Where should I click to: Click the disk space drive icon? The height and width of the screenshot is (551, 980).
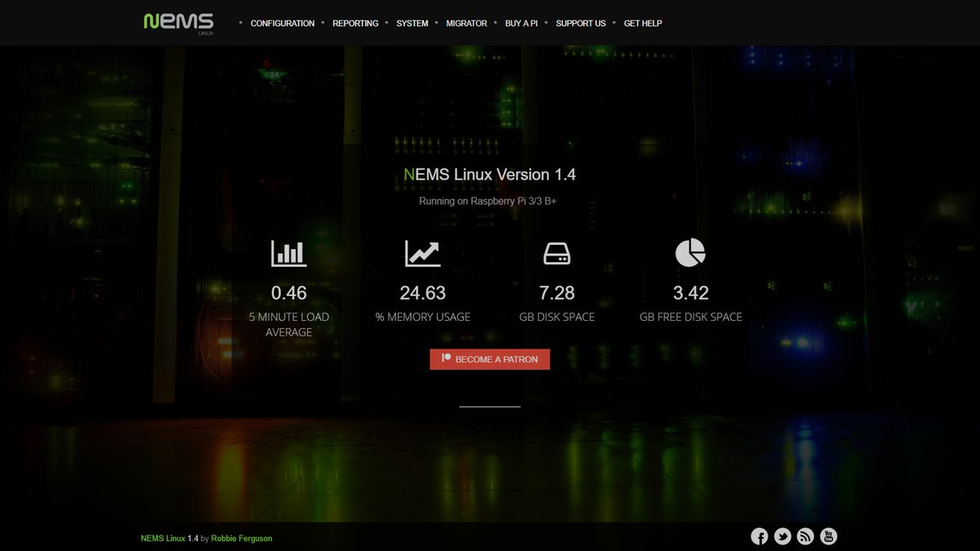[x=557, y=255]
